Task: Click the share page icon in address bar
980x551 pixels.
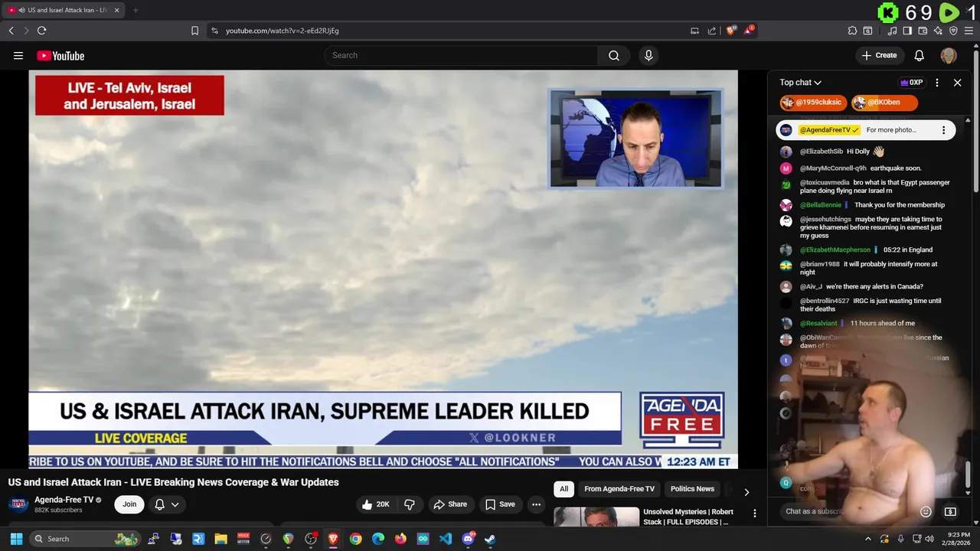Action: click(x=712, y=31)
